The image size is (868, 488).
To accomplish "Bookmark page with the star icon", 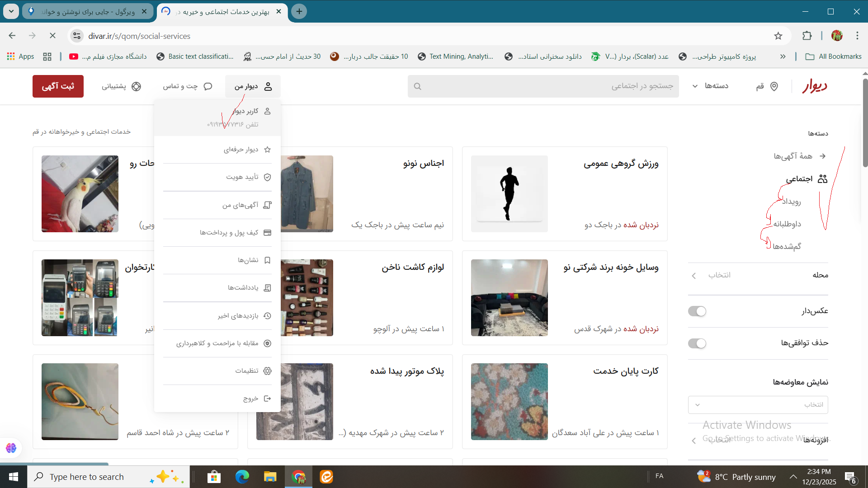I will [778, 36].
